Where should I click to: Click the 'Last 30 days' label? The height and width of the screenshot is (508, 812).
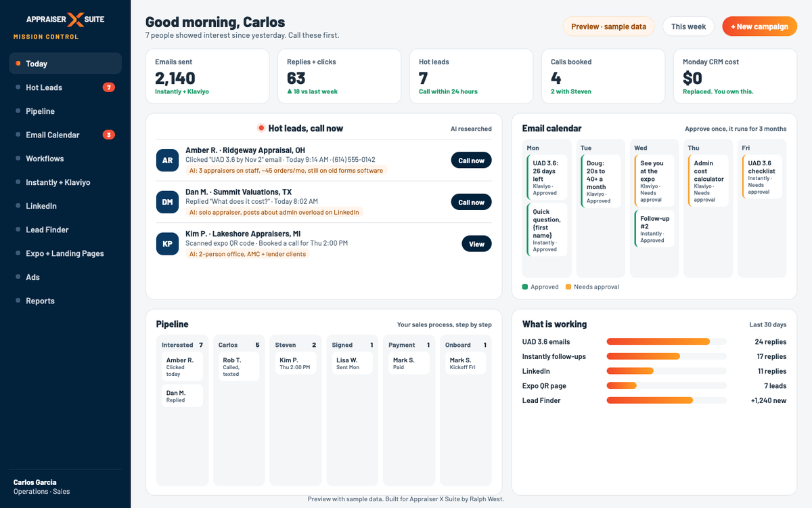click(768, 324)
